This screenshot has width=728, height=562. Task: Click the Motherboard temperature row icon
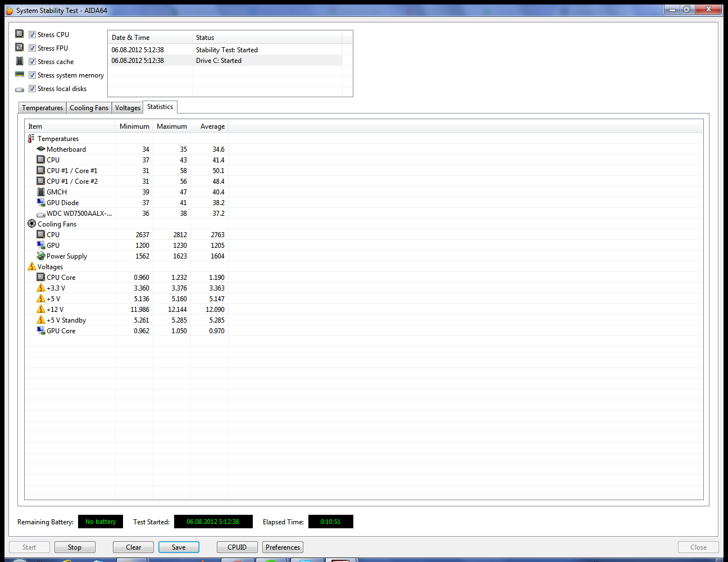[41, 149]
